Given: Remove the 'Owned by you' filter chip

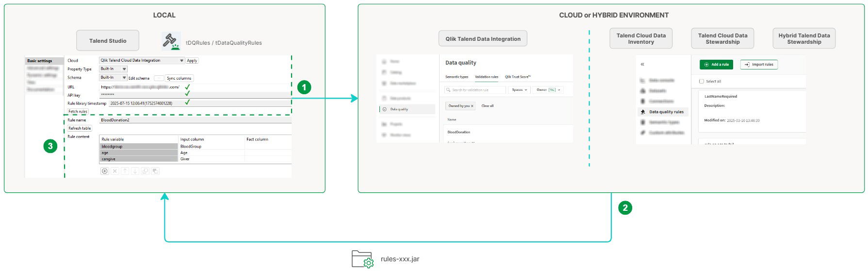Looking at the screenshot, I should coord(472,106).
